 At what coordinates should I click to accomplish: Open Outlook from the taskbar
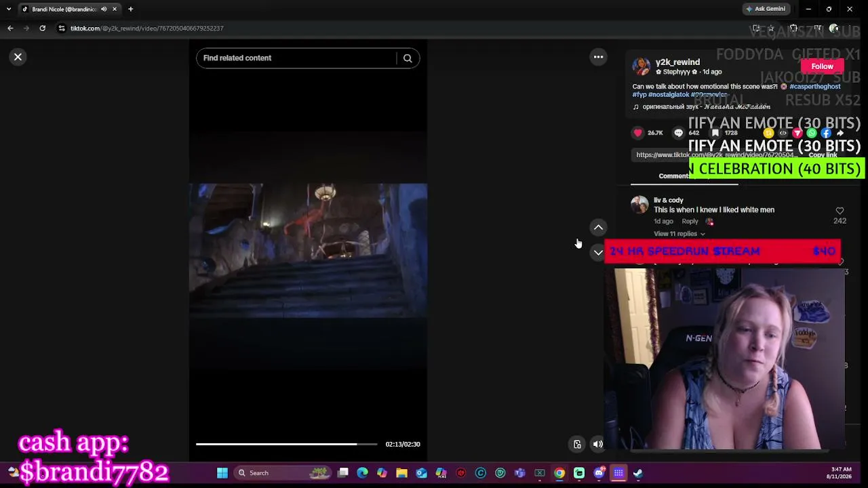[x=422, y=473]
